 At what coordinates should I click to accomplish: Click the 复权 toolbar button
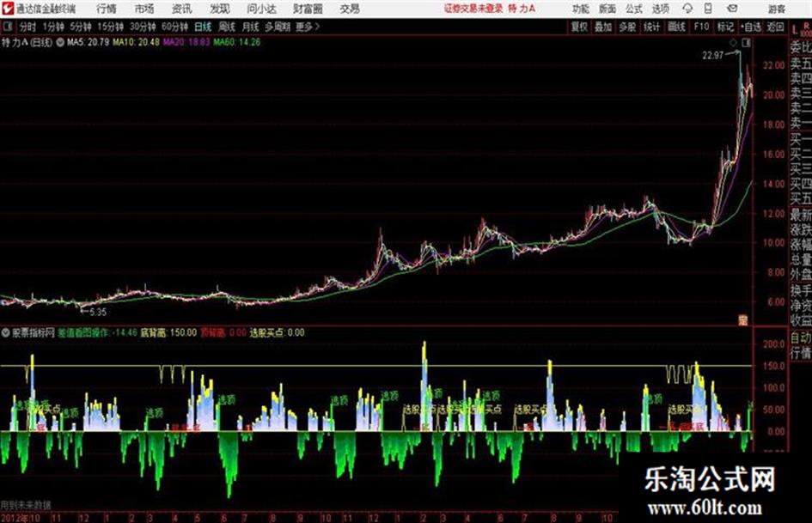579,27
